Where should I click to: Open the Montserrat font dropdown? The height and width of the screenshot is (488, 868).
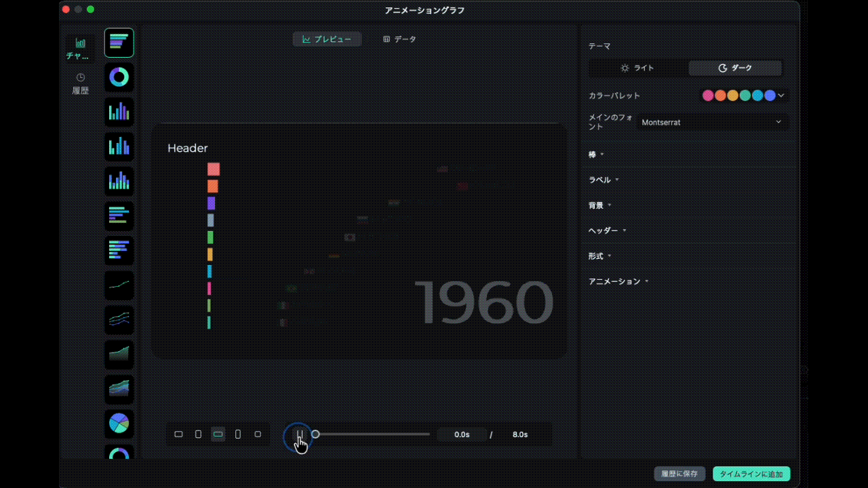(x=712, y=122)
